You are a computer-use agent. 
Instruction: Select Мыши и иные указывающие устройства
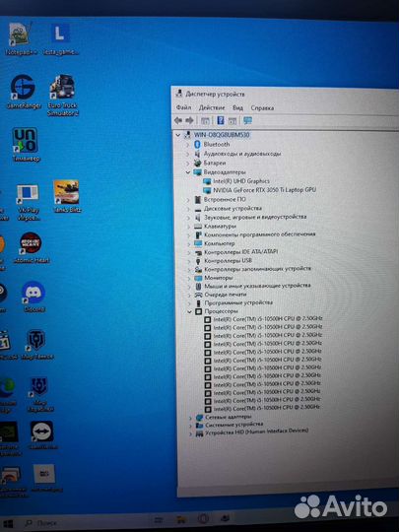[257, 286]
